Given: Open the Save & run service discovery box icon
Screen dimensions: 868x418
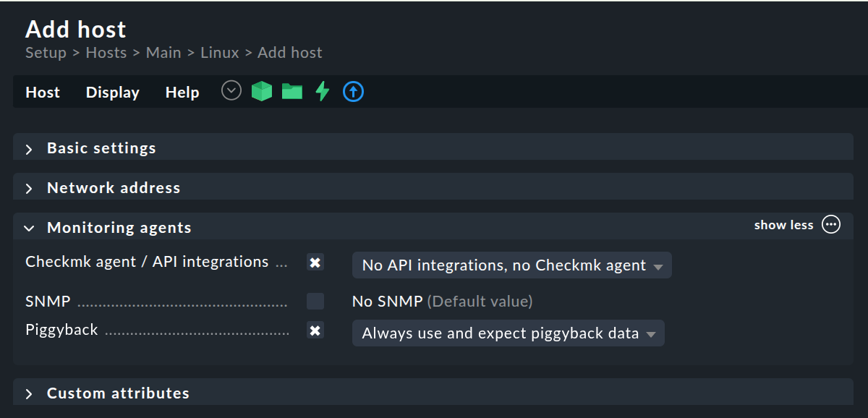Looking at the screenshot, I should tap(261, 91).
